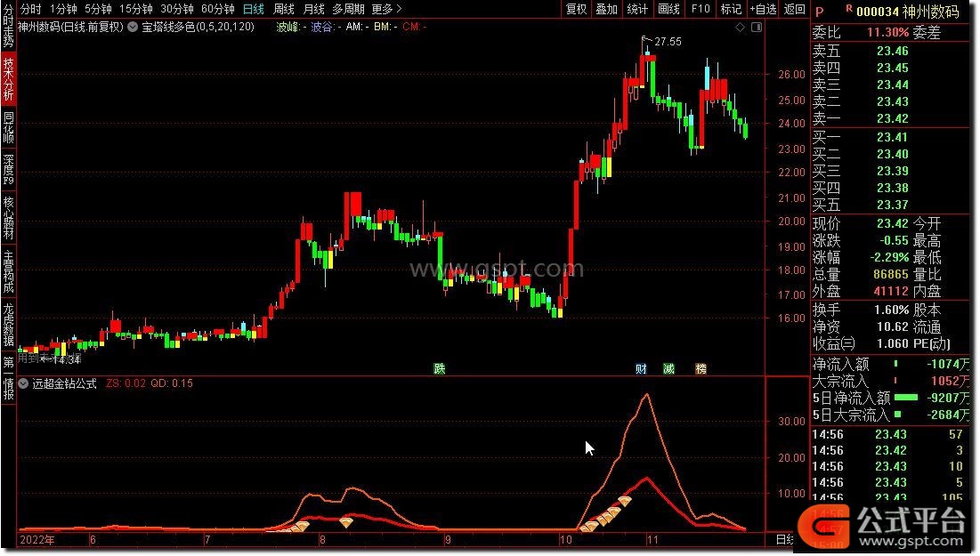The image size is (980, 556).
Task: Click the 现价 value 23.42
Action: pos(893,223)
